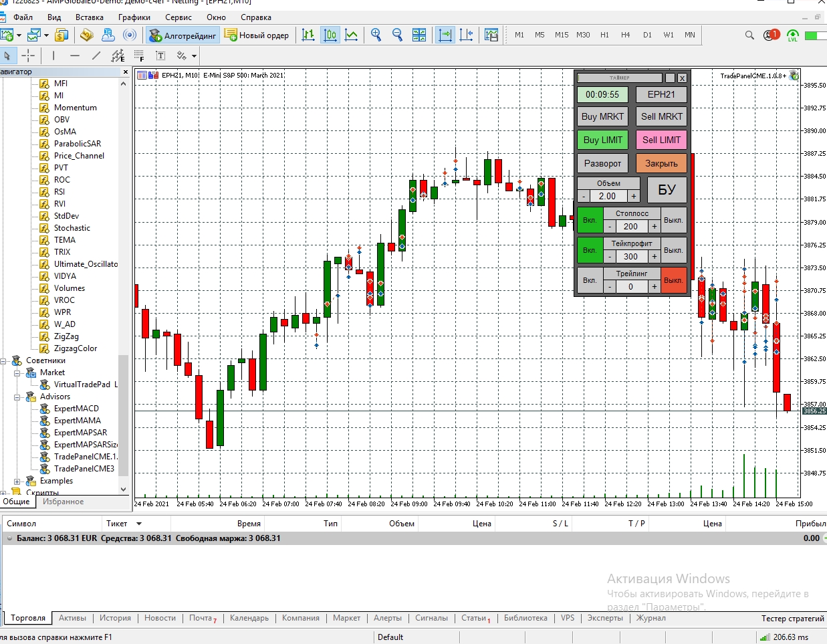827x644 pixels.
Task: Toggle the Navigator panel icon
Action: (x=86, y=35)
